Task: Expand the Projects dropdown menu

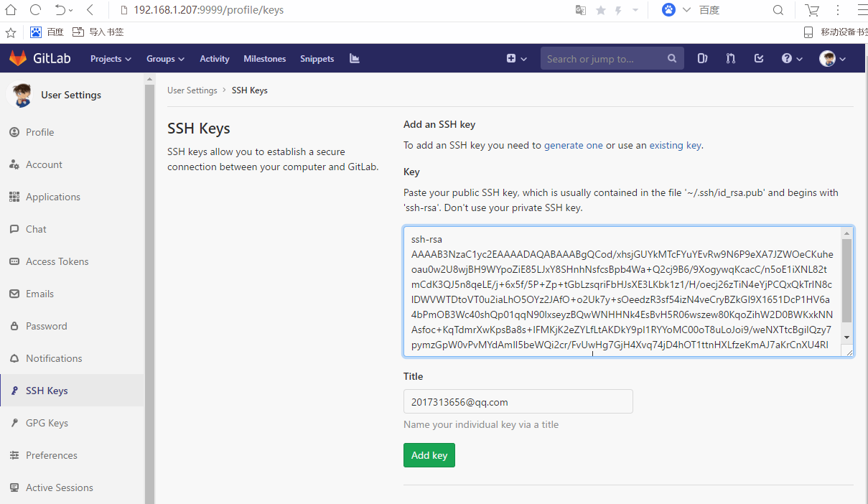Action: 110,58
